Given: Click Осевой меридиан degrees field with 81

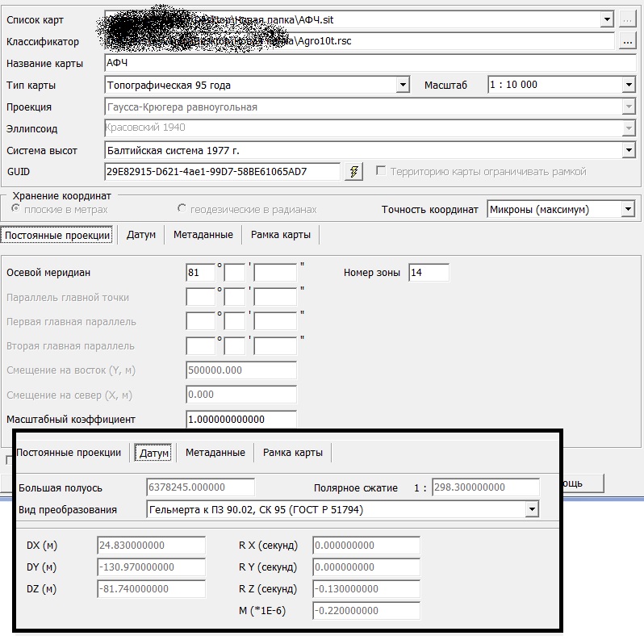Looking at the screenshot, I should [200, 272].
